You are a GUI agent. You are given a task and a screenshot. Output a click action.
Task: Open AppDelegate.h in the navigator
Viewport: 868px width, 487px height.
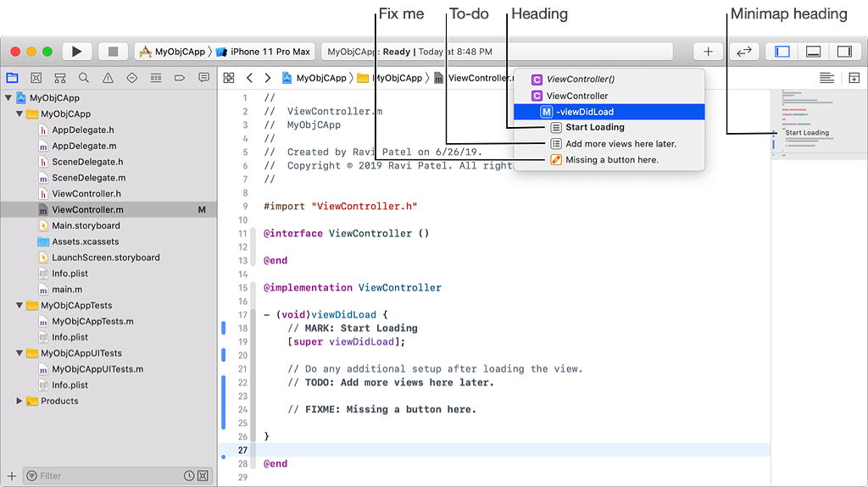pos(82,130)
